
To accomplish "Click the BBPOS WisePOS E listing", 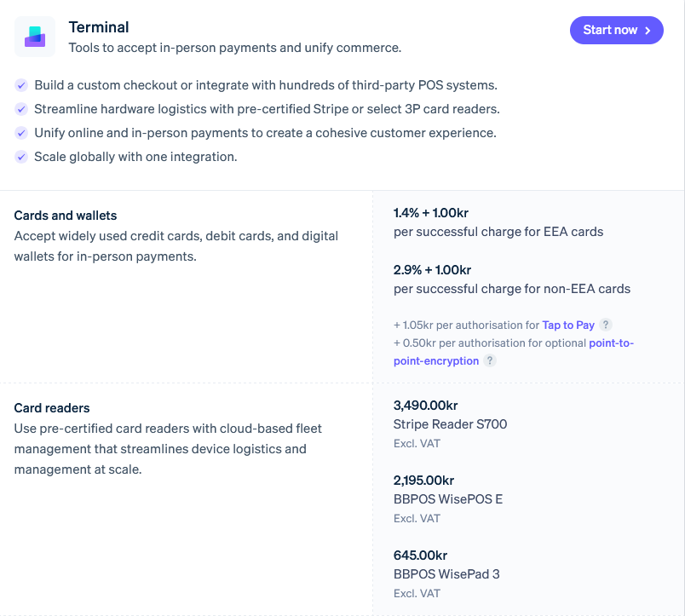I will point(447,498).
